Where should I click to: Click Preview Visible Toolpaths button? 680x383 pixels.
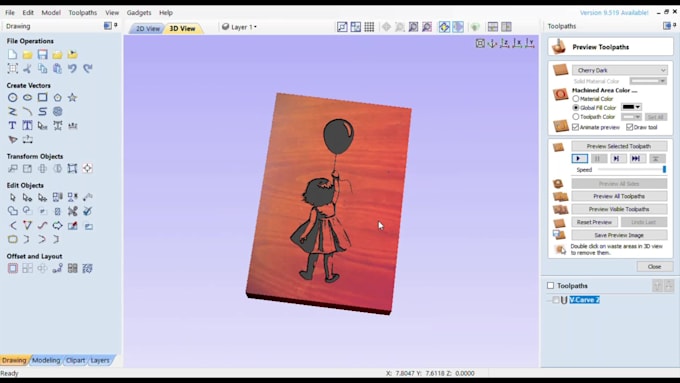[619, 209]
